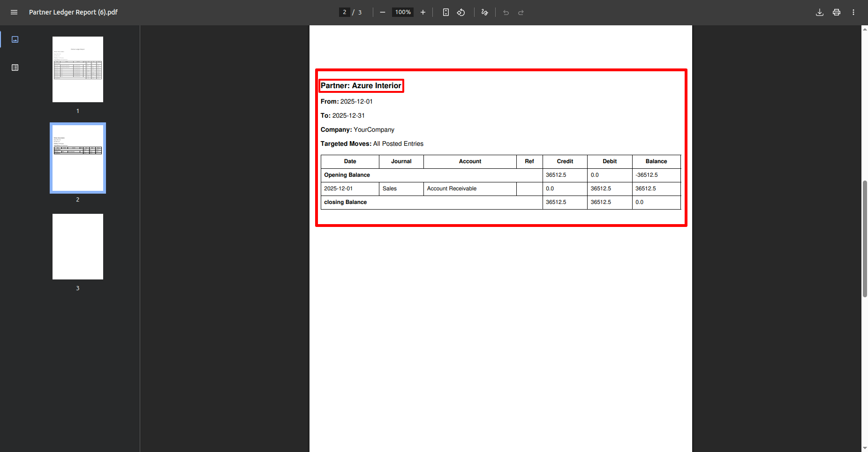Open the page 3 blank thumbnail
This screenshot has width=868, height=452.
78,247
